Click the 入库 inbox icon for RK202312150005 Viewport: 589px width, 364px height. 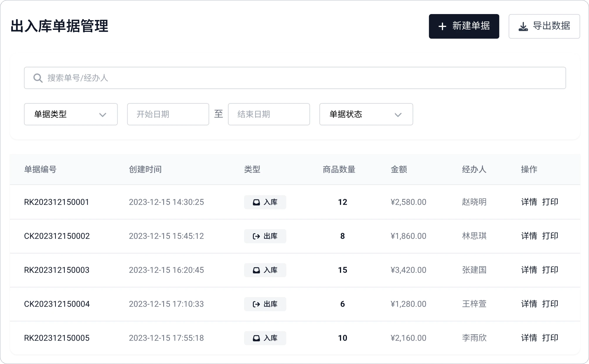(x=256, y=338)
